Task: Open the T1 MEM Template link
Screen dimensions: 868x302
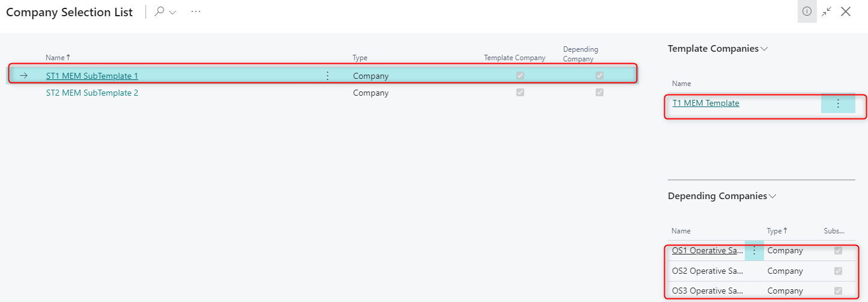Action: (x=706, y=103)
